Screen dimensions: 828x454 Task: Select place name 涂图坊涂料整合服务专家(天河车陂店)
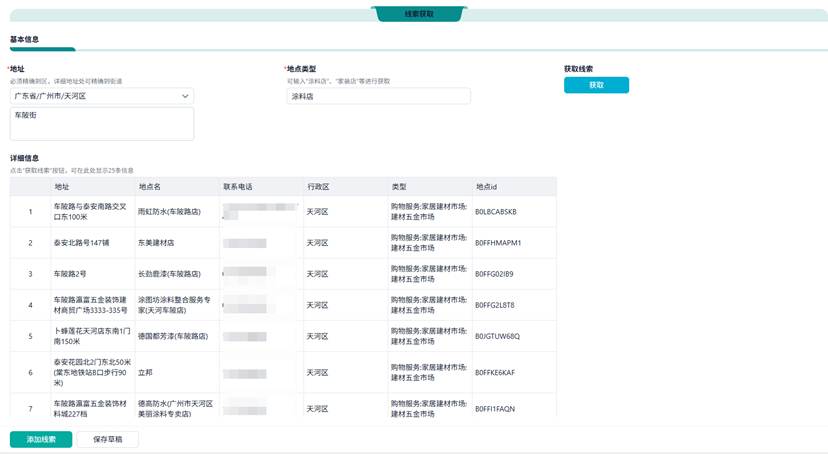174,305
